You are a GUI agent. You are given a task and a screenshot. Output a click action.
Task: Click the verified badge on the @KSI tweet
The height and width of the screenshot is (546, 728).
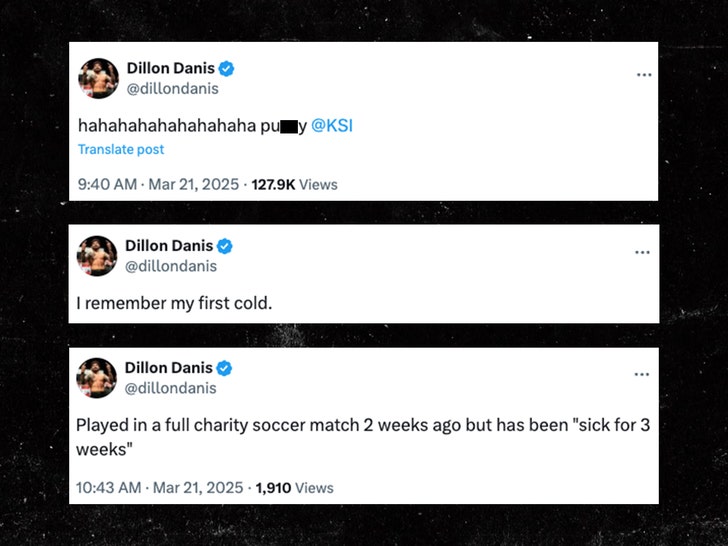click(228, 69)
